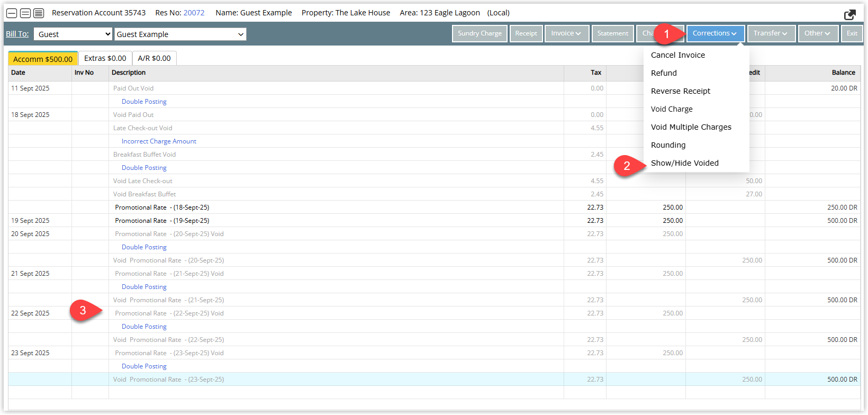The image size is (868, 415).
Task: Click the Balance column header
Action: pyautogui.click(x=812, y=73)
